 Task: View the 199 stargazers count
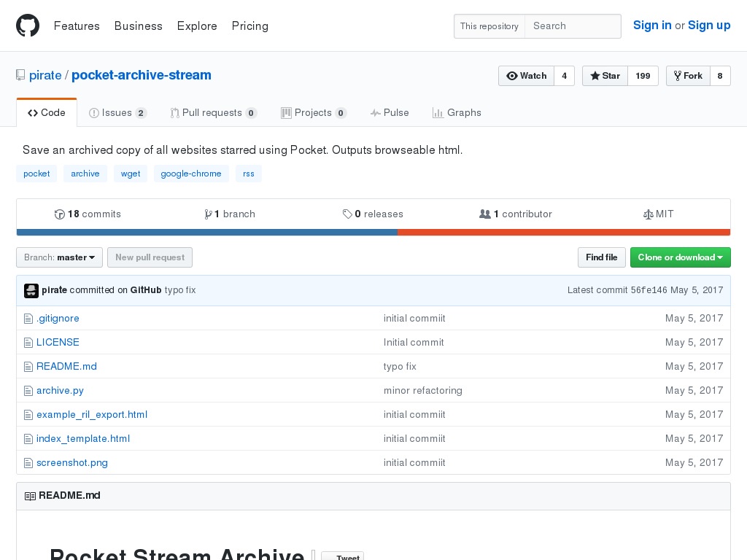[x=643, y=76]
